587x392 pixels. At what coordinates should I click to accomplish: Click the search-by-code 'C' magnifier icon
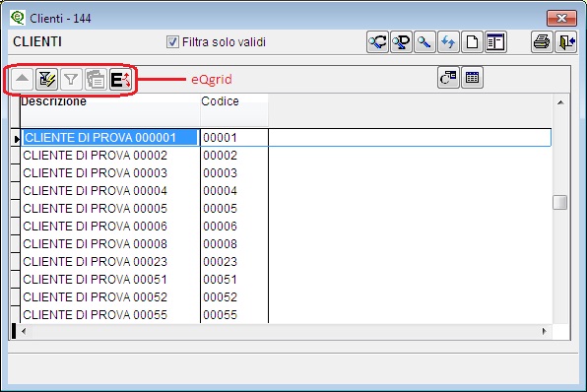[377, 42]
